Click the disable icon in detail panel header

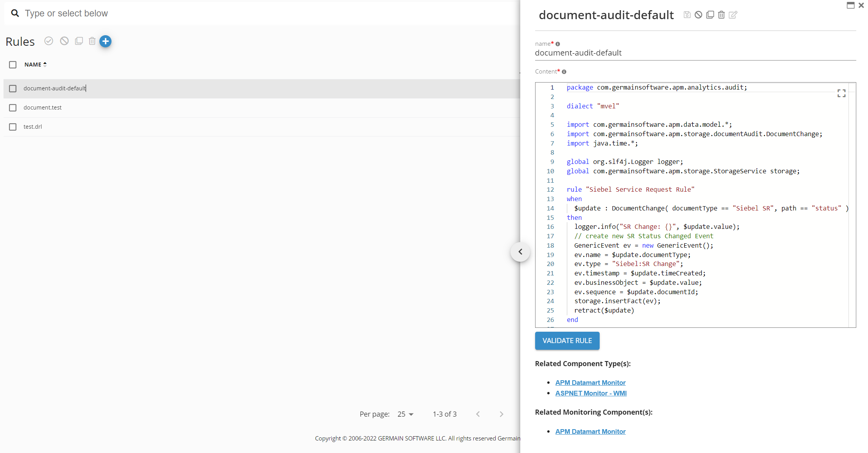click(x=698, y=15)
